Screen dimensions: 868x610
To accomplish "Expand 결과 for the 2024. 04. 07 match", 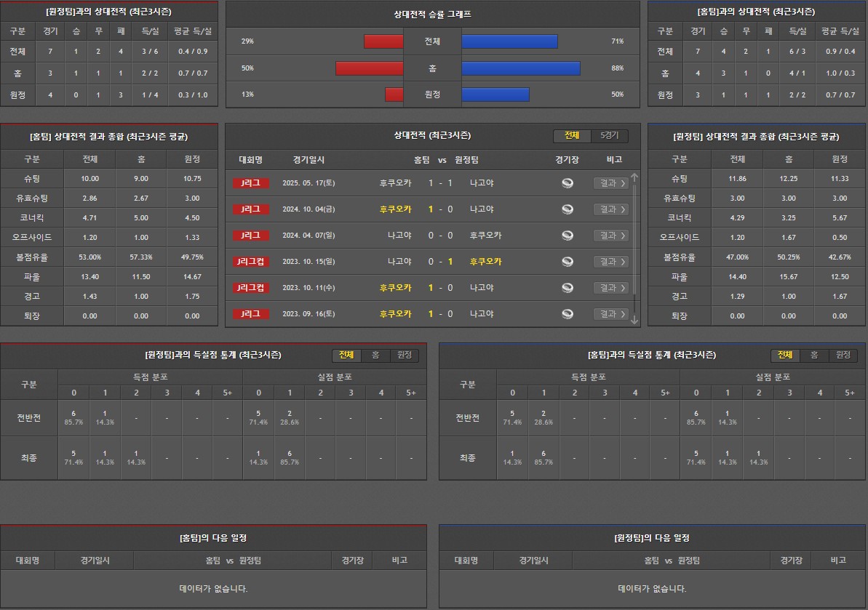I will point(610,236).
